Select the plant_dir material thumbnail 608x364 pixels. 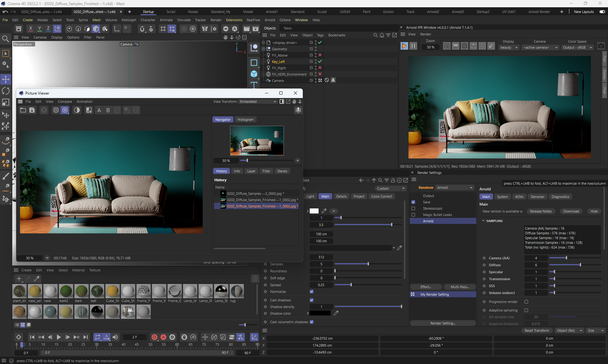click(x=20, y=291)
